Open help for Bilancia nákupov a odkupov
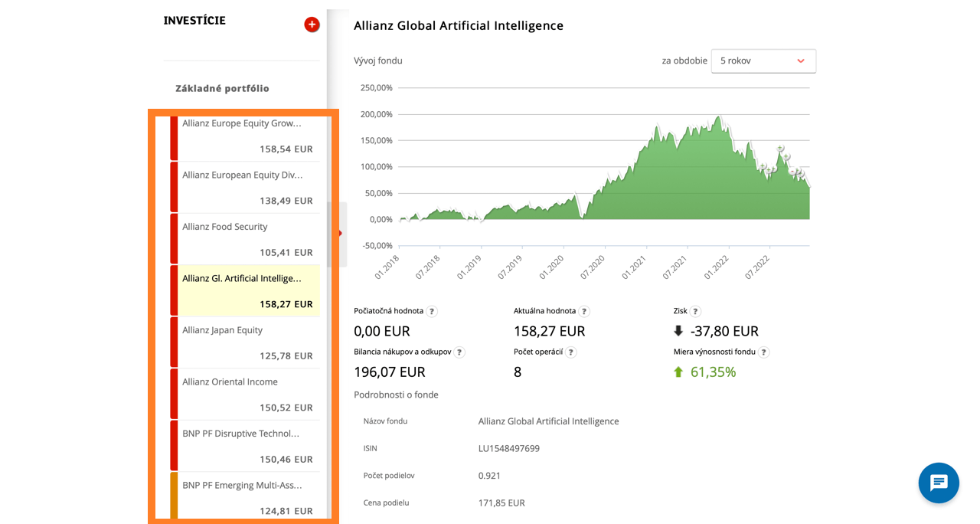 459,352
